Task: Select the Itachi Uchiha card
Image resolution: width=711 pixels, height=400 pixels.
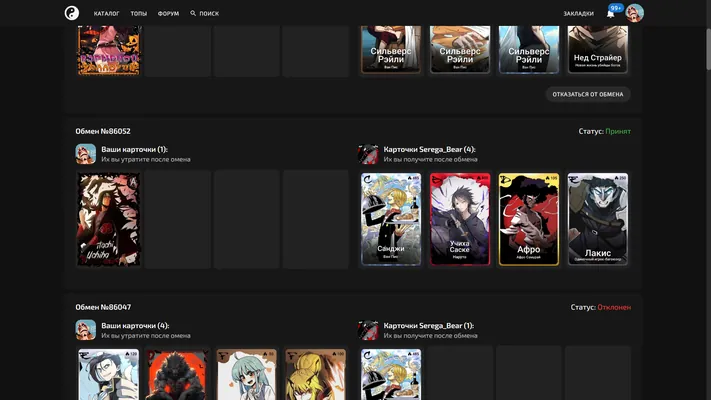Action: [x=109, y=220]
